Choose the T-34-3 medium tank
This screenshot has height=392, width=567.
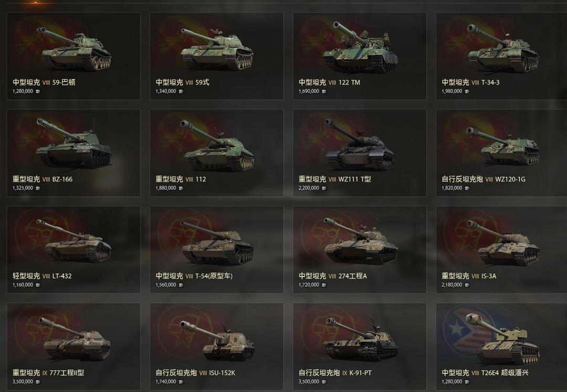click(501, 56)
